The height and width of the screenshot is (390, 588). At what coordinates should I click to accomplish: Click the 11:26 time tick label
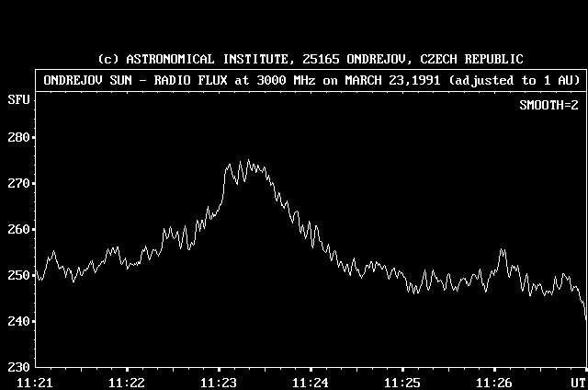click(x=494, y=382)
